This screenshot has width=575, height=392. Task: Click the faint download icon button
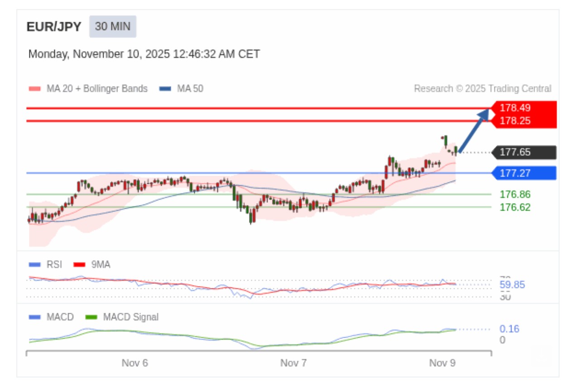[541, 354]
